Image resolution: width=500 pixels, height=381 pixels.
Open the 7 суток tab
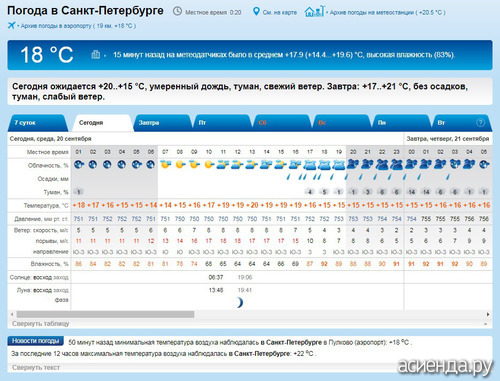tap(38, 123)
